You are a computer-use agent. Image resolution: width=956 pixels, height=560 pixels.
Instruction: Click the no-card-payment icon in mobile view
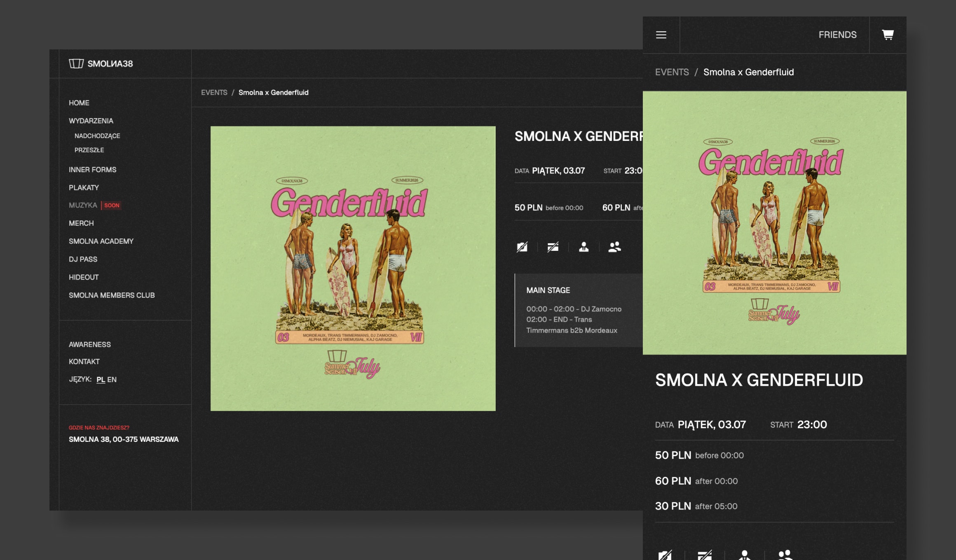point(705,555)
